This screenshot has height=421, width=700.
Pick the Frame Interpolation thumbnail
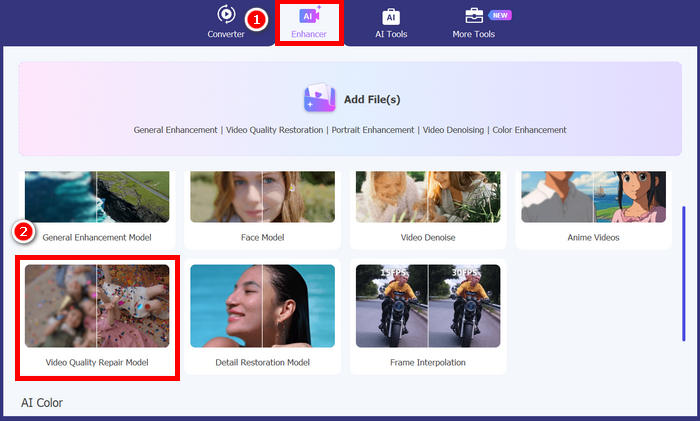click(428, 305)
